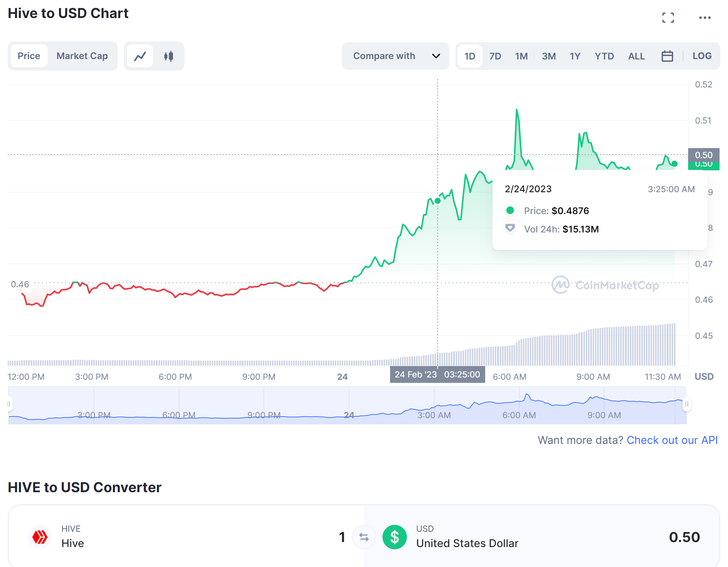Follow the Check out our API link
Screen dimensions: 728x567
(x=672, y=440)
